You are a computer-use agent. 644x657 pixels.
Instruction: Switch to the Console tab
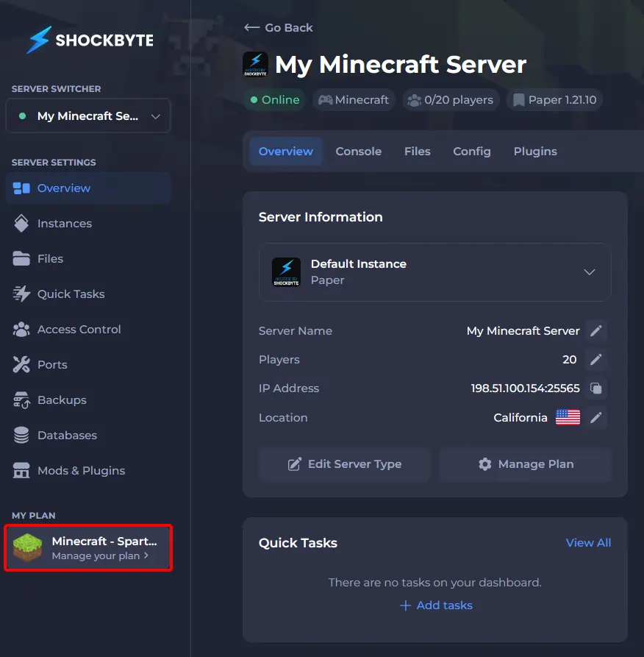(358, 152)
